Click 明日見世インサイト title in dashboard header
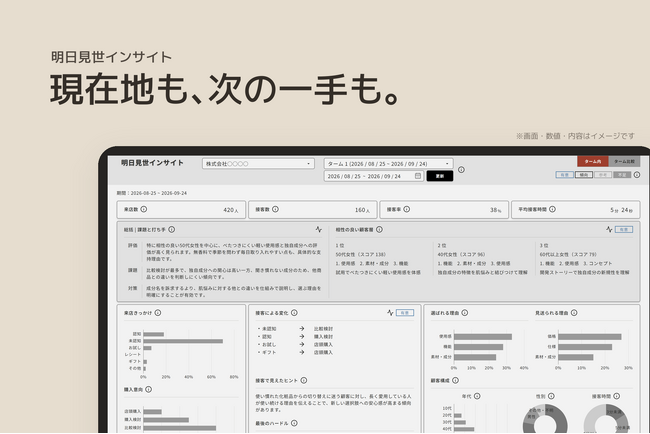The width and height of the screenshot is (650, 434). (152, 163)
